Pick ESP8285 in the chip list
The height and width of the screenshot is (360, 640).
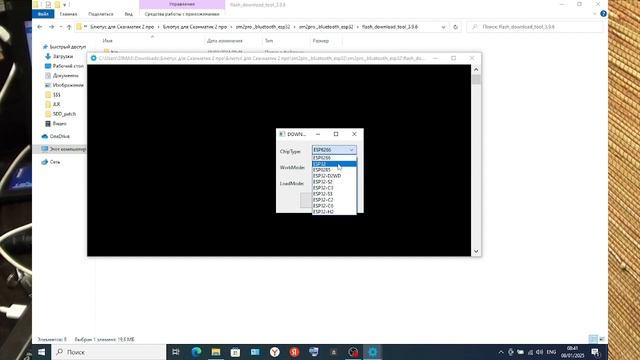click(334, 170)
